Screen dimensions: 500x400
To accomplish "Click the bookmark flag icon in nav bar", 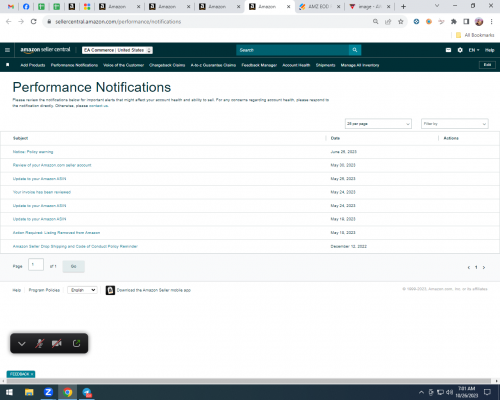I will click(8, 65).
